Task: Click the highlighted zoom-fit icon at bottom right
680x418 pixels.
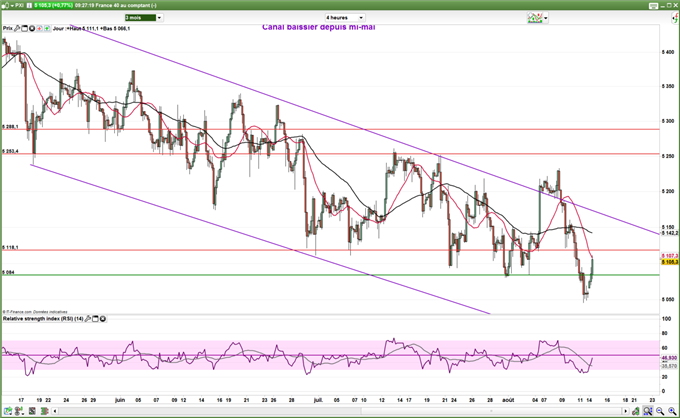Action: 648,411
